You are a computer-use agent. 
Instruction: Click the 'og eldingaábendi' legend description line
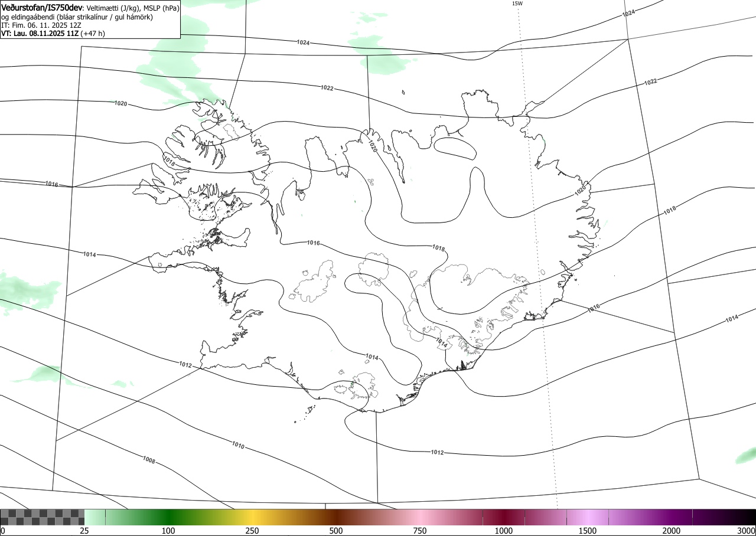[x=77, y=17]
